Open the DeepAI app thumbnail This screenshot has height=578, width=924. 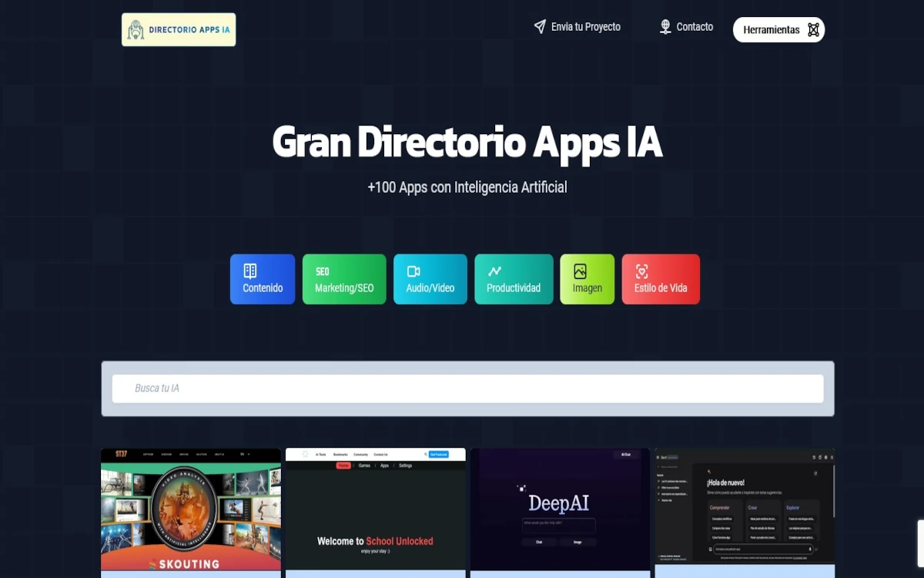click(x=560, y=509)
